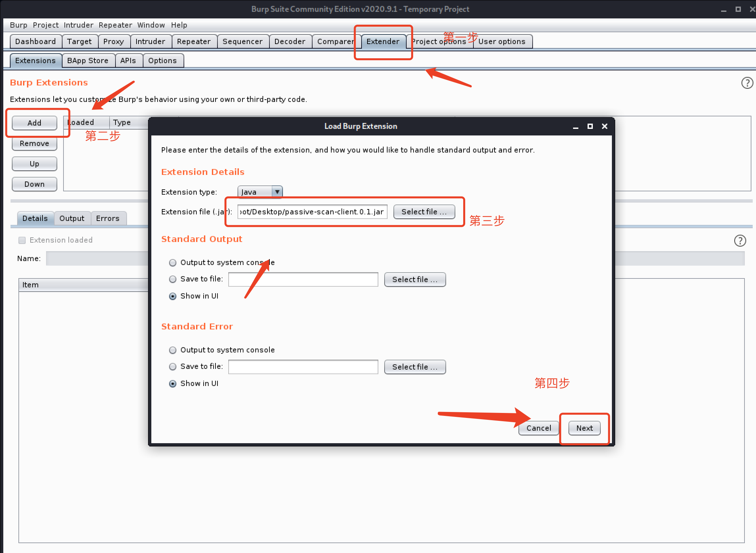Click the Details panel help question-mark icon
The height and width of the screenshot is (553, 756).
click(740, 241)
